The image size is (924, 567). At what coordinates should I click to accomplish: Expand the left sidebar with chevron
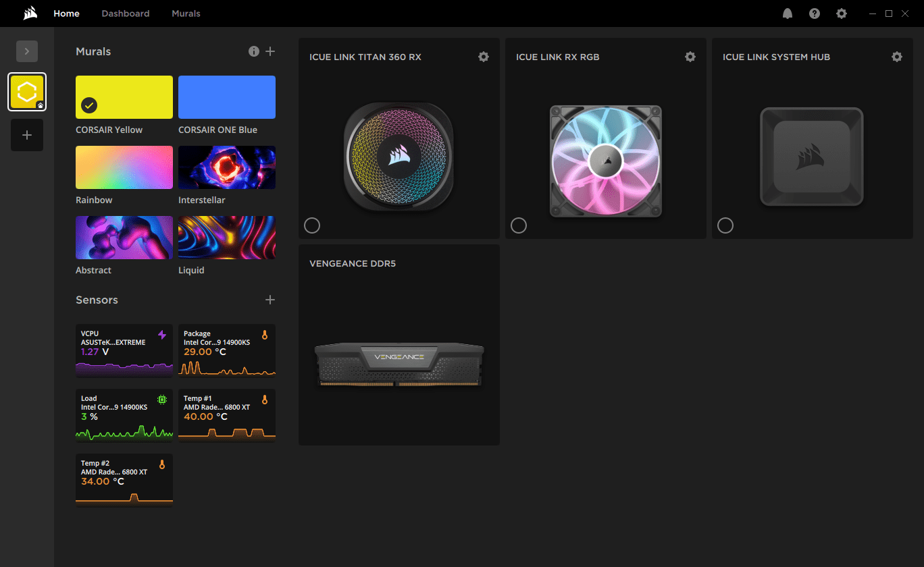[27, 51]
